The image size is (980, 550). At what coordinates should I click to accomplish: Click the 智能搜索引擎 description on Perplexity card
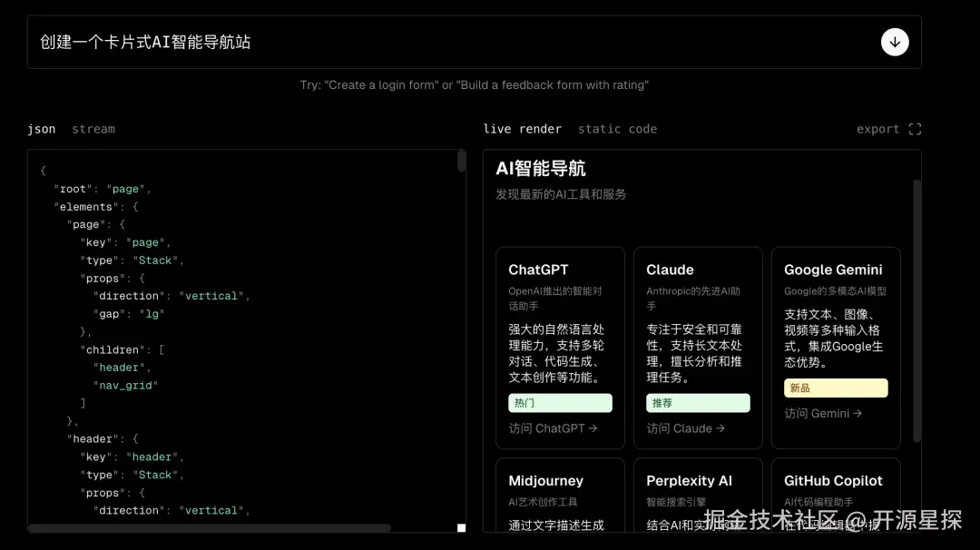click(676, 502)
